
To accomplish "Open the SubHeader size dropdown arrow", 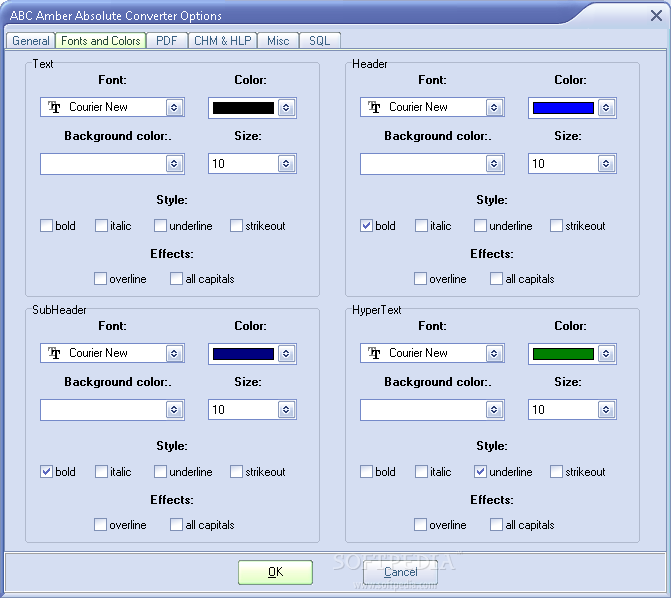I will (286, 410).
